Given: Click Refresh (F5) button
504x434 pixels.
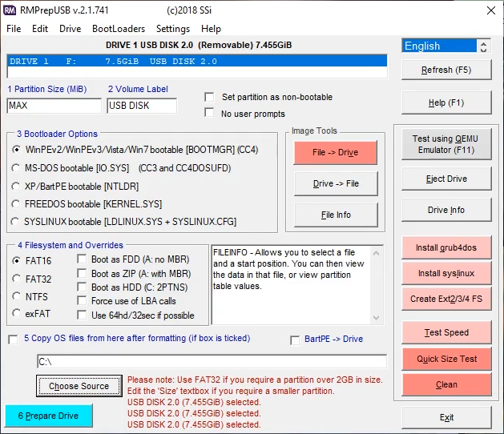Looking at the screenshot, I should pyautogui.click(x=446, y=70).
